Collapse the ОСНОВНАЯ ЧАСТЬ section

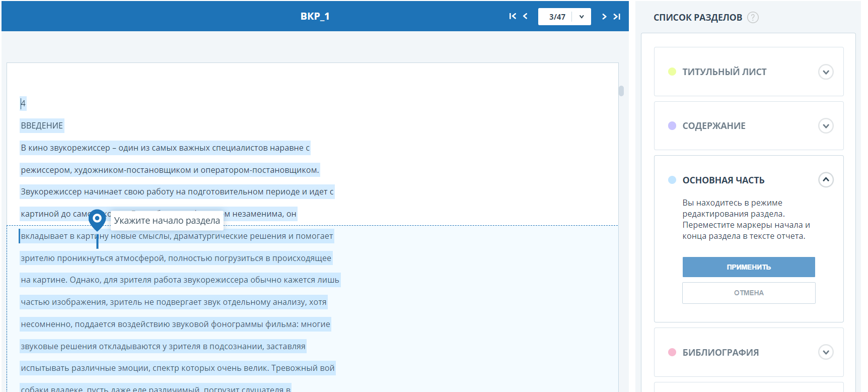point(825,180)
